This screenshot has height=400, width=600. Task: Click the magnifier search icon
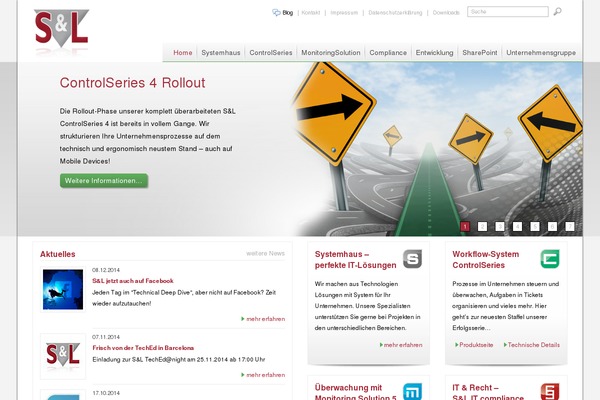pyautogui.click(x=558, y=12)
